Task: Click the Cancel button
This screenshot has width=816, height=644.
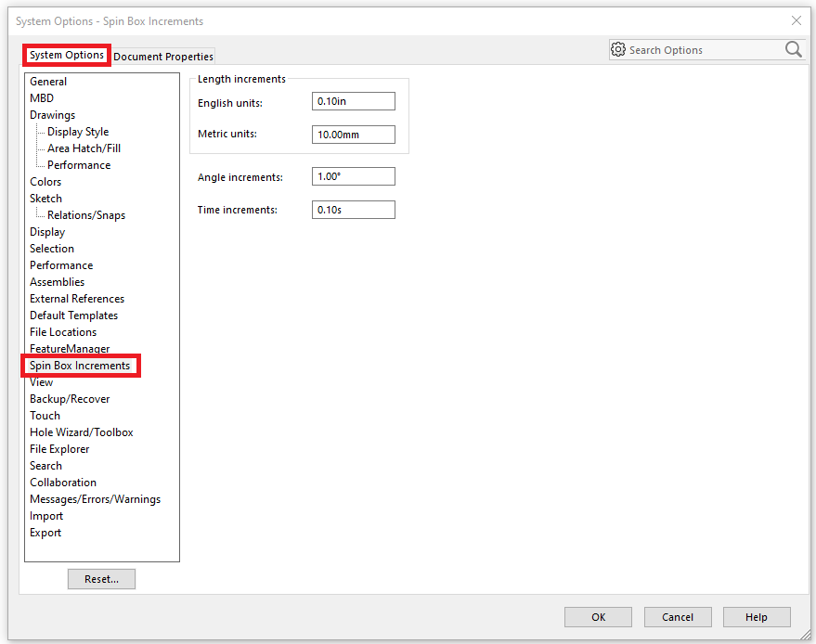Action: [678, 617]
